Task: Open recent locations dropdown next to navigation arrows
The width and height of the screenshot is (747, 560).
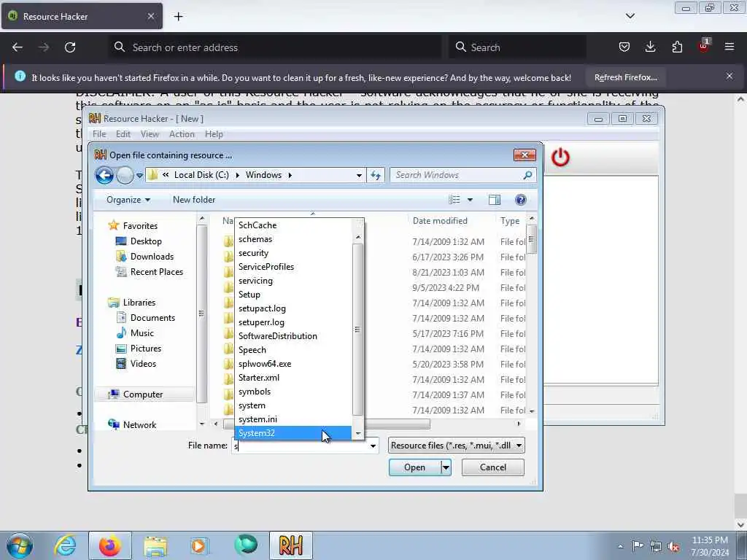Action: 139,175
